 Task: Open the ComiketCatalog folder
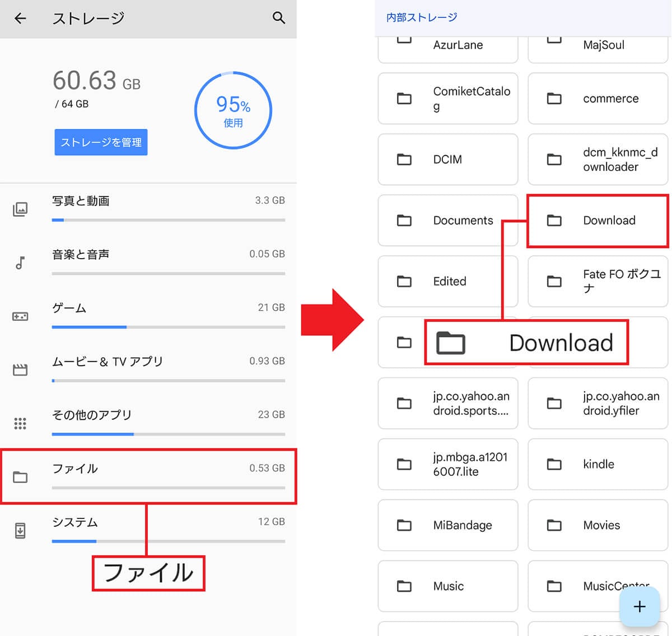[448, 99]
